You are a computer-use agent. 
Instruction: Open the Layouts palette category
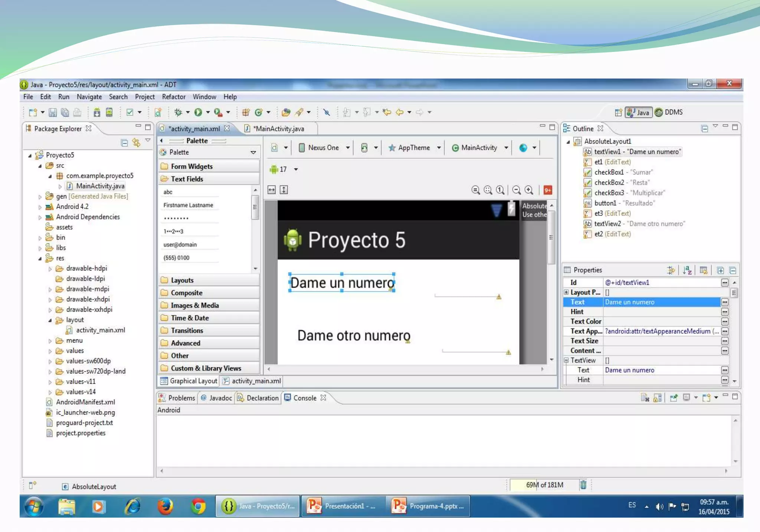click(x=182, y=280)
